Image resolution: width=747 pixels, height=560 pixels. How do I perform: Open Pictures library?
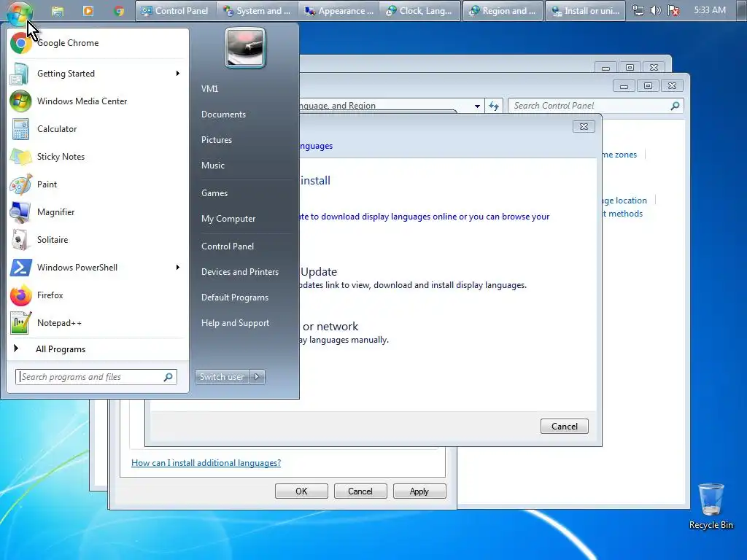(216, 140)
